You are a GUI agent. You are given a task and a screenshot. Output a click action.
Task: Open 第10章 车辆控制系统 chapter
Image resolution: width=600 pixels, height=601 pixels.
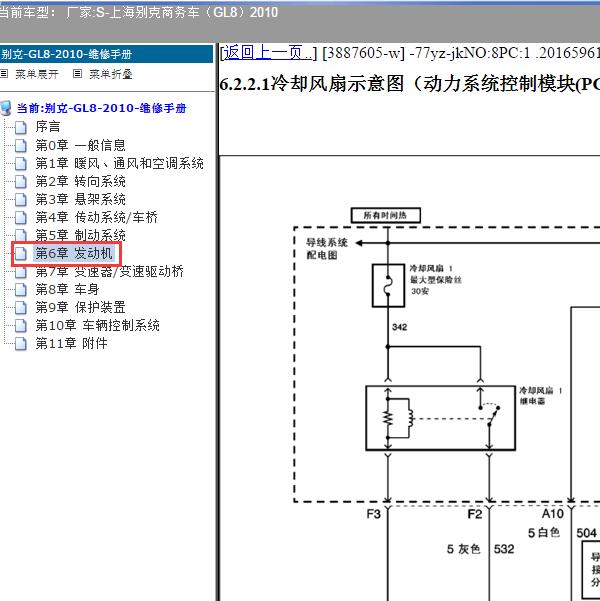click(97, 325)
